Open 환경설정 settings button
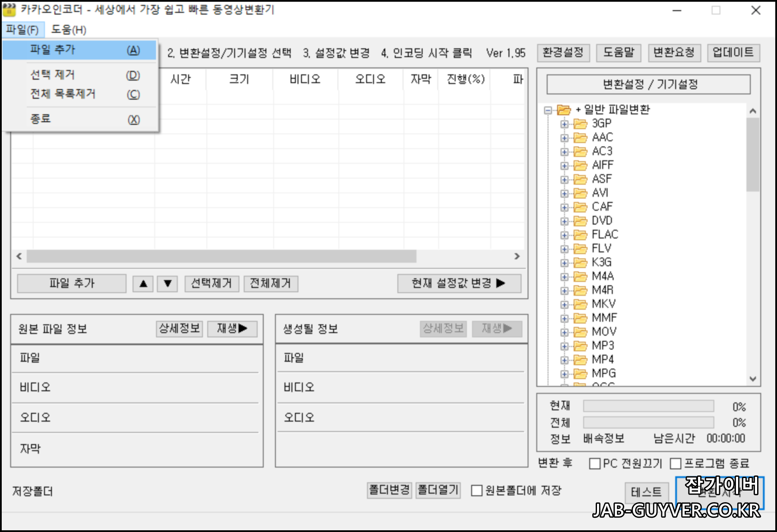 (563, 53)
